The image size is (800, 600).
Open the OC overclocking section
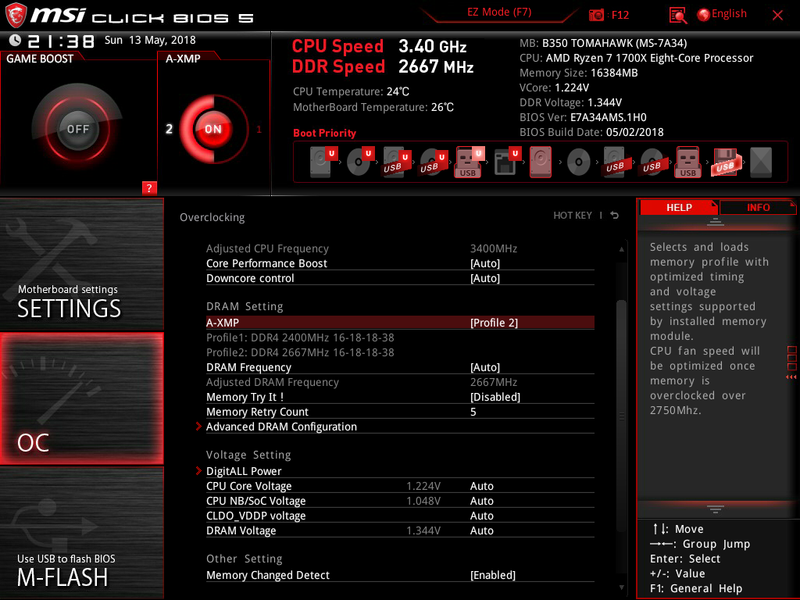(x=82, y=398)
